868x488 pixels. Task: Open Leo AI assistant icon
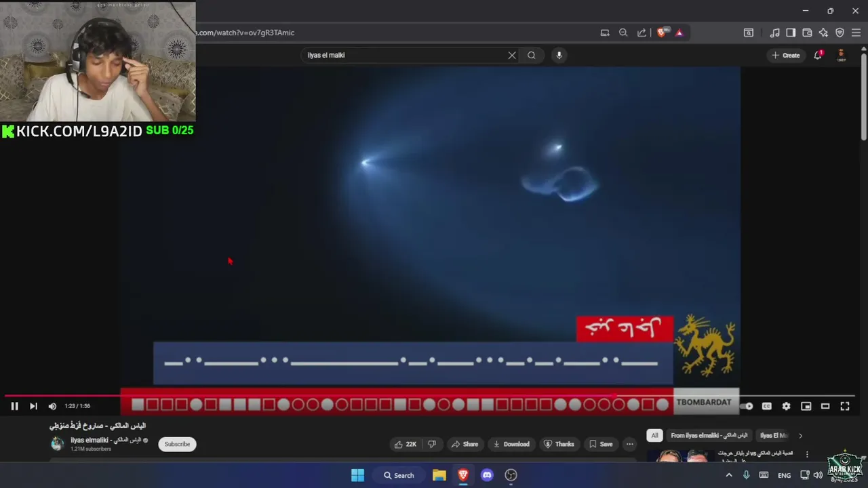click(x=823, y=33)
